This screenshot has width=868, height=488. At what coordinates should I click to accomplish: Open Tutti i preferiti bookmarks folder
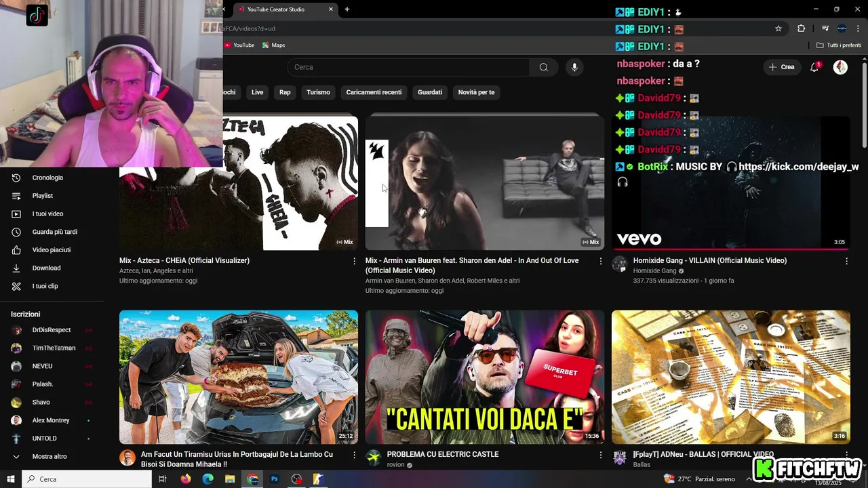pyautogui.click(x=839, y=45)
